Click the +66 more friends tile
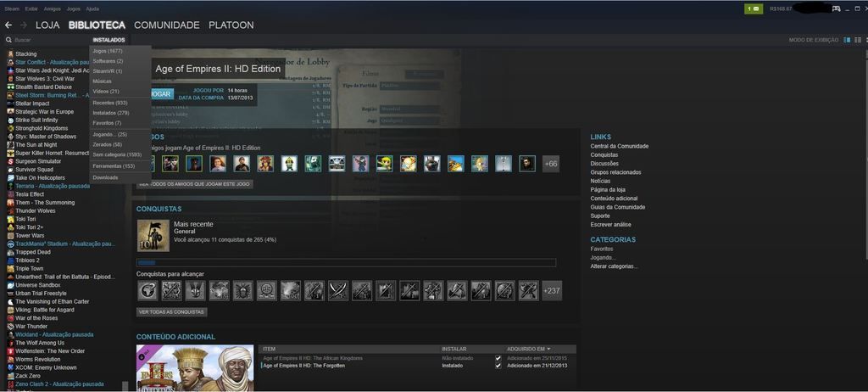Image resolution: width=868 pixels, height=392 pixels. (551, 164)
